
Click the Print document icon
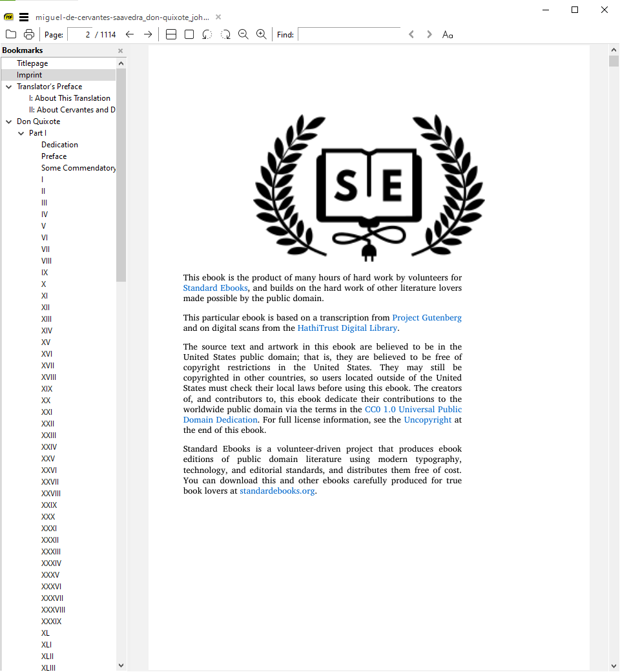pos(28,34)
